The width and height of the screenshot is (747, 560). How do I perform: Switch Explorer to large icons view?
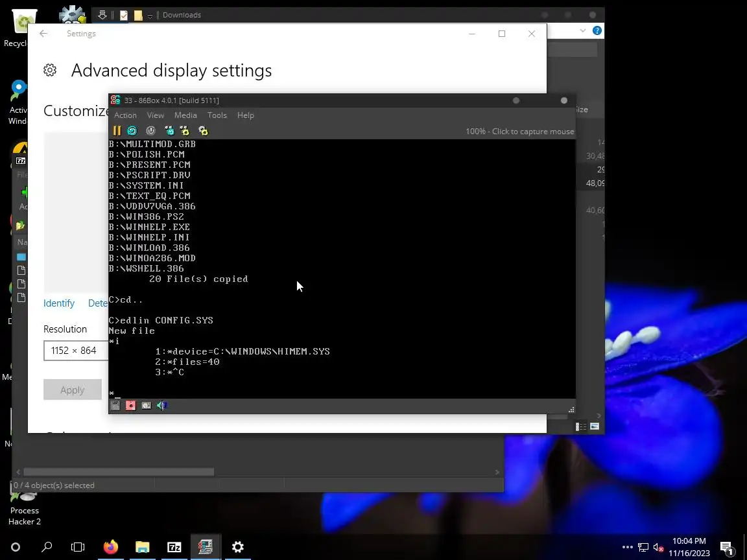click(x=595, y=426)
